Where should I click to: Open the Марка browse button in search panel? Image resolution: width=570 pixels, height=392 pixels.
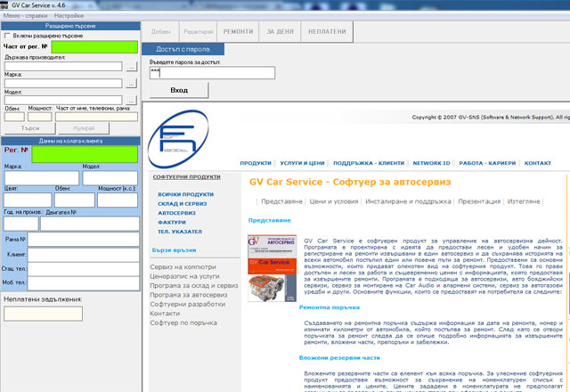point(131,83)
